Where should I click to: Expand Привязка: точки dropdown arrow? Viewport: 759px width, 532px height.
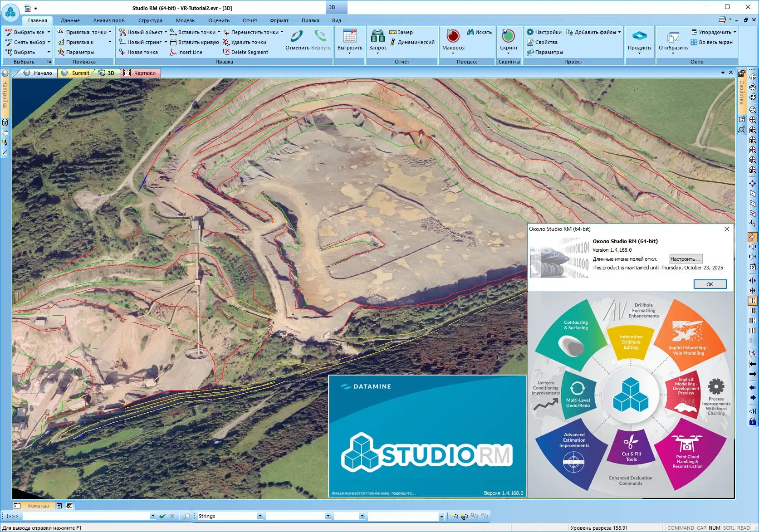pos(110,32)
